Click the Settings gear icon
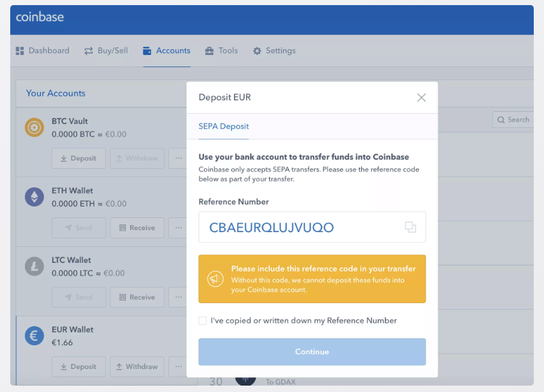 tap(257, 51)
